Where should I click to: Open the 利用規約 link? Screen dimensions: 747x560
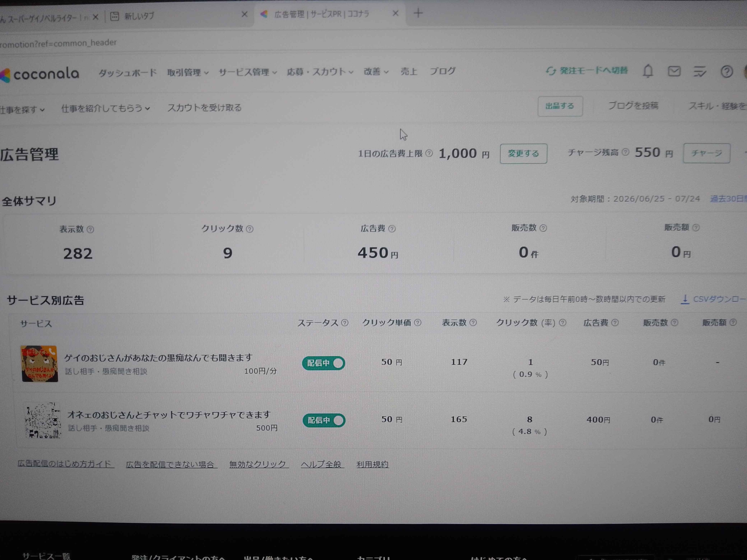372,465
